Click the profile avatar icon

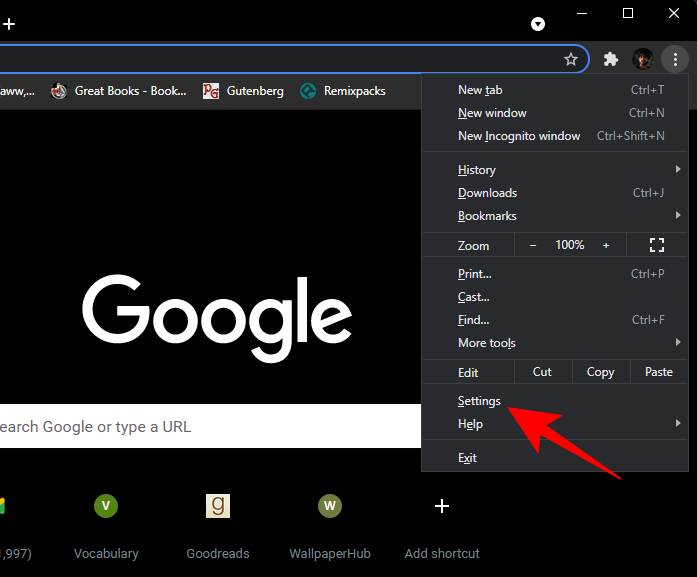tap(643, 59)
